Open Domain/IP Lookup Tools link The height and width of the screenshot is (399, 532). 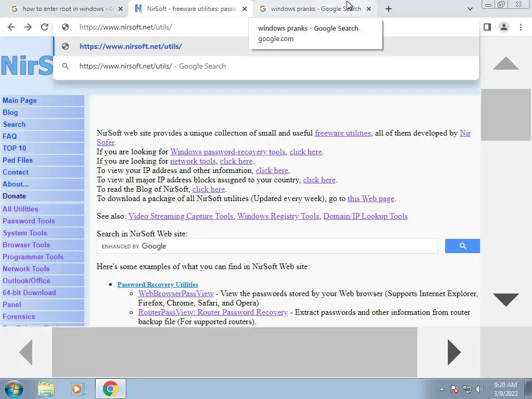click(365, 216)
